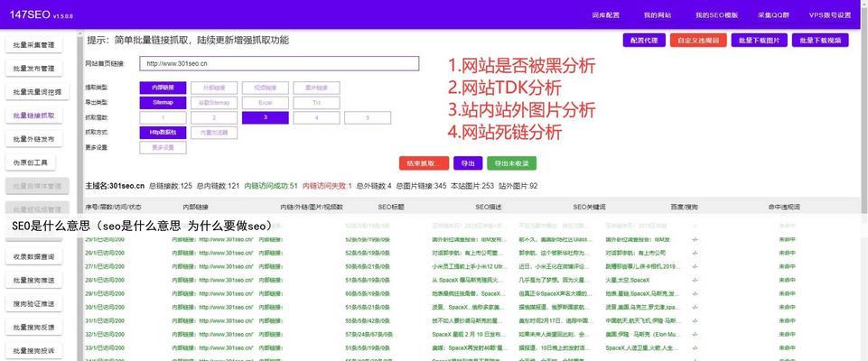
Task: Click the SEO关键词 column header
Action: point(589,207)
